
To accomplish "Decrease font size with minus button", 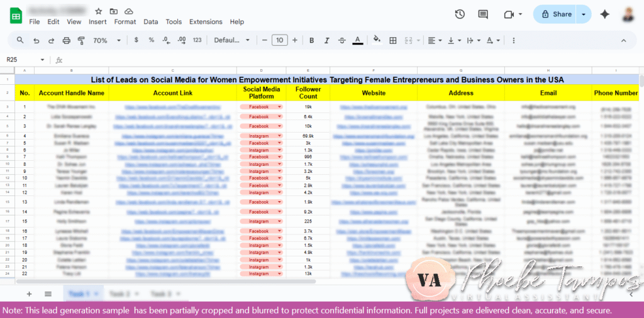I will coord(265,40).
